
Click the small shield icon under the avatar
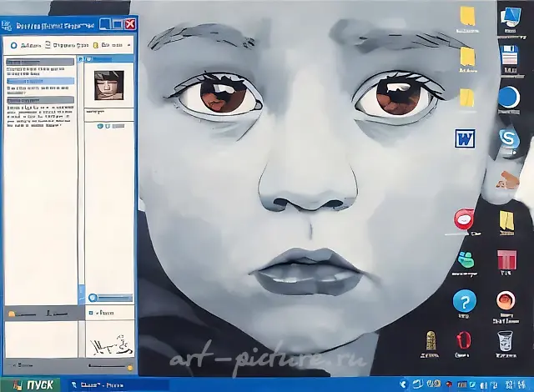[x=108, y=126]
